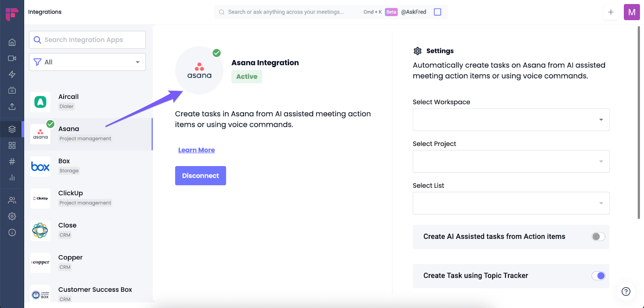Click the ClickUp logo icon
Screen dimensions: 644x308
40,199
